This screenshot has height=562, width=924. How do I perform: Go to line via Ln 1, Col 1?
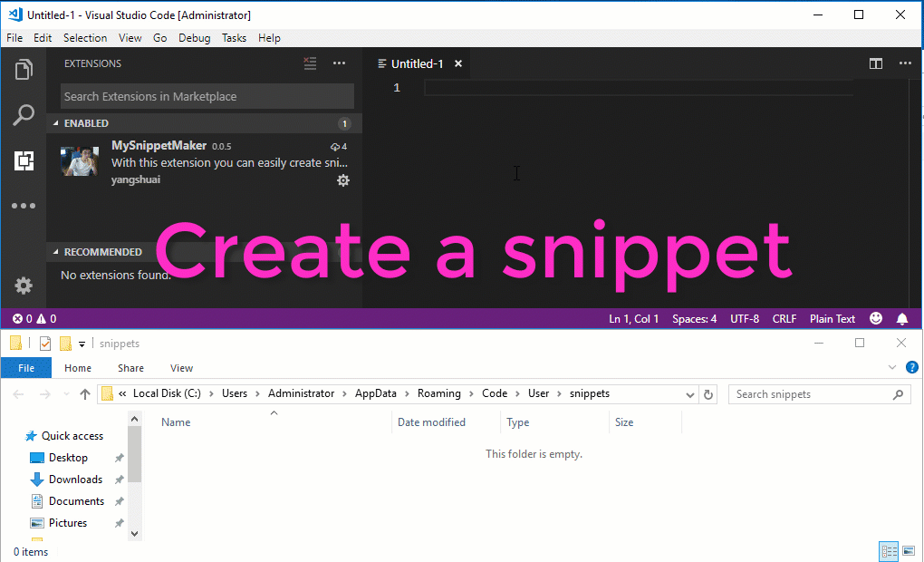(x=633, y=319)
